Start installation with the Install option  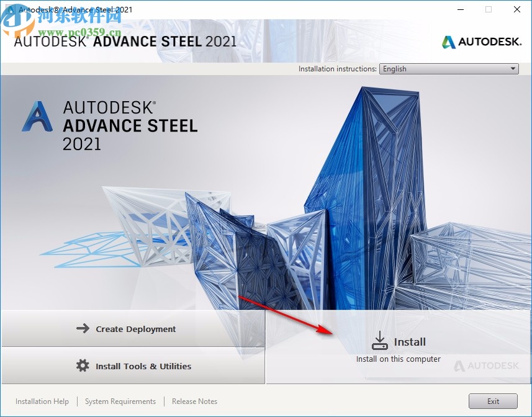tap(411, 341)
